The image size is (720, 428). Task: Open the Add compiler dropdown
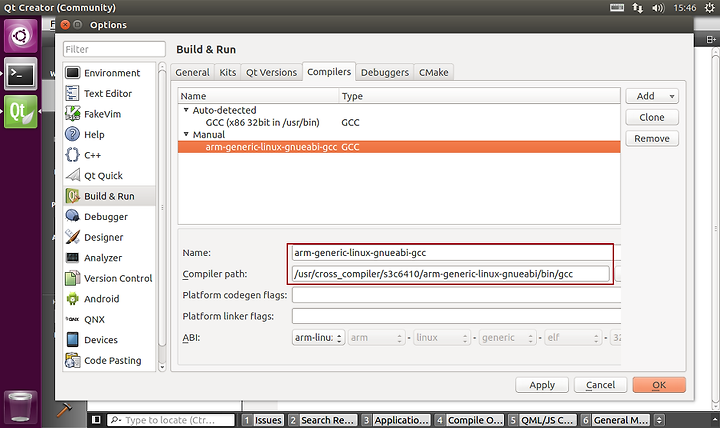tap(652, 96)
